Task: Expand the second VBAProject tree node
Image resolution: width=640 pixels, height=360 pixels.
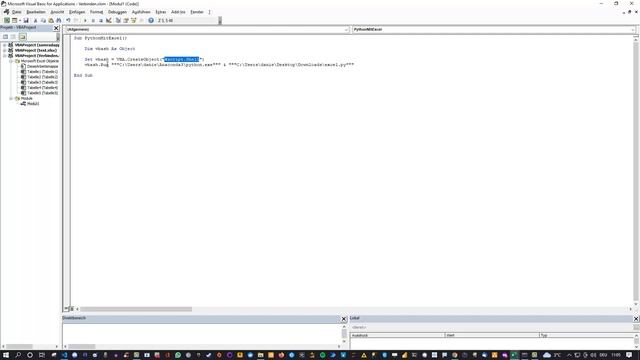Action: (4, 50)
